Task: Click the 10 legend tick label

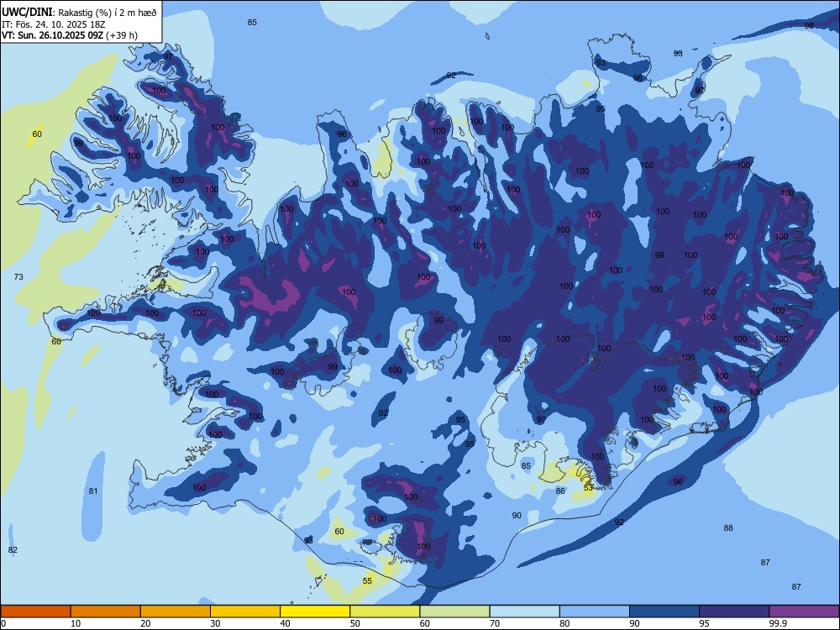Action: 76,623
